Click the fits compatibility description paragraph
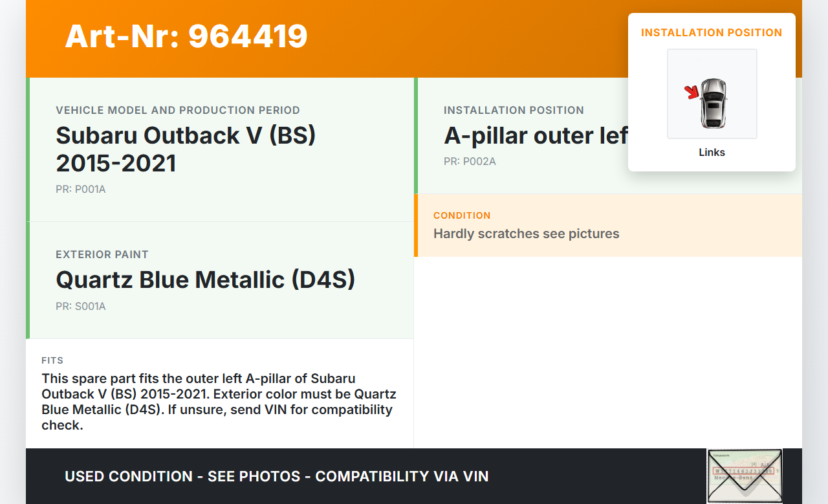The width and height of the screenshot is (828, 504). click(x=219, y=402)
